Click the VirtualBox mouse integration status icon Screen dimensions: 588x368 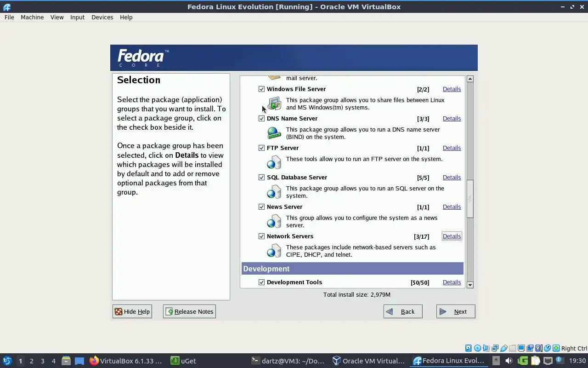[547, 348]
